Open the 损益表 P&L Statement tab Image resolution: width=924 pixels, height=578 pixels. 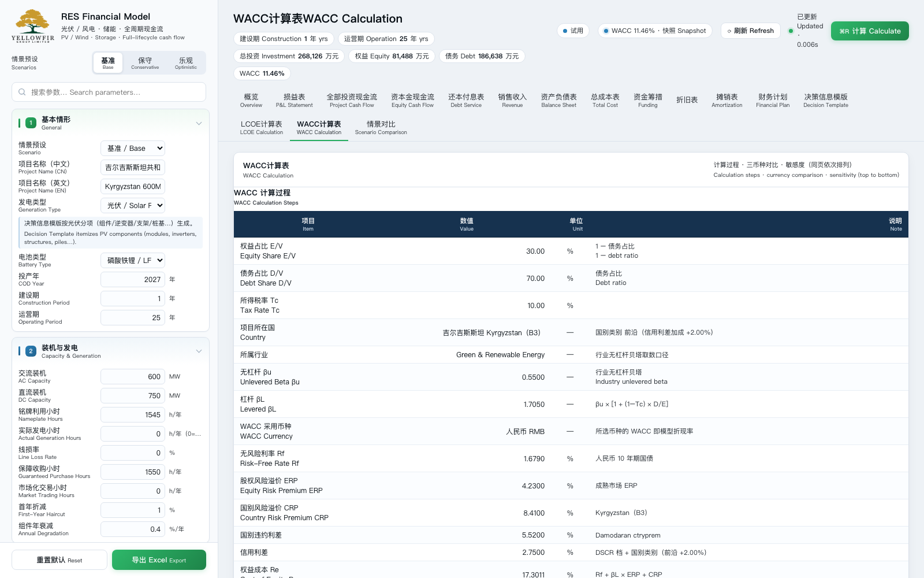pos(295,101)
